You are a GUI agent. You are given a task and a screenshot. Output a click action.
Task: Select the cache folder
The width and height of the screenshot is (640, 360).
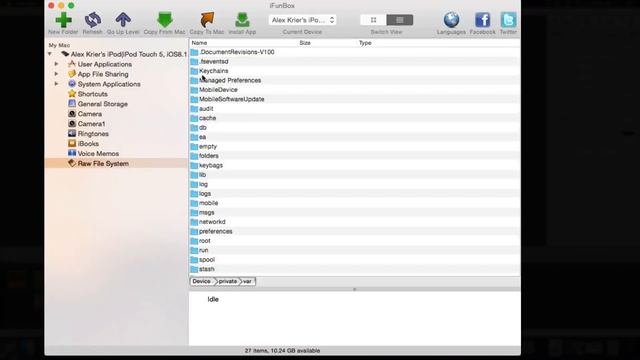(355, 118)
